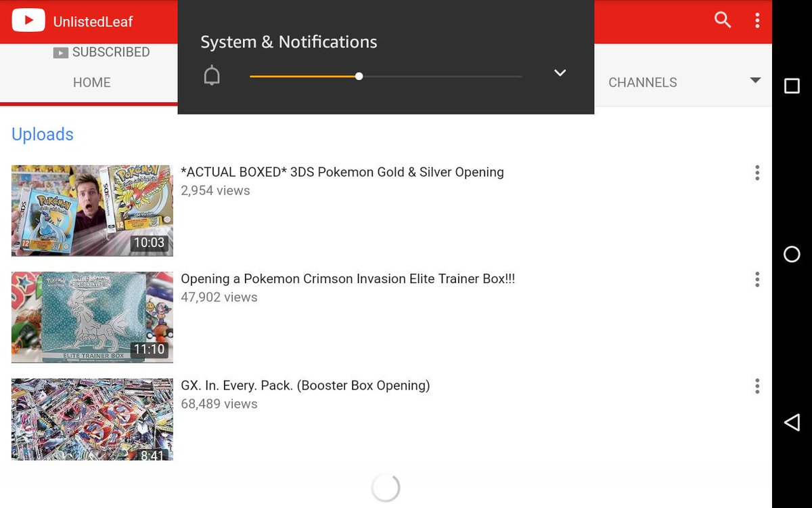Play the Crimson Invasion Elite Trainer thumbnail
The width and height of the screenshot is (812, 508).
(92, 317)
